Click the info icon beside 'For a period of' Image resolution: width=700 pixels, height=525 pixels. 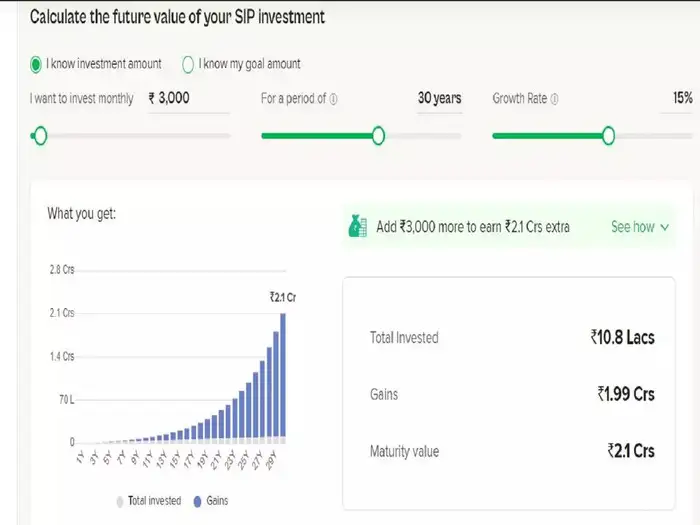pos(333,99)
